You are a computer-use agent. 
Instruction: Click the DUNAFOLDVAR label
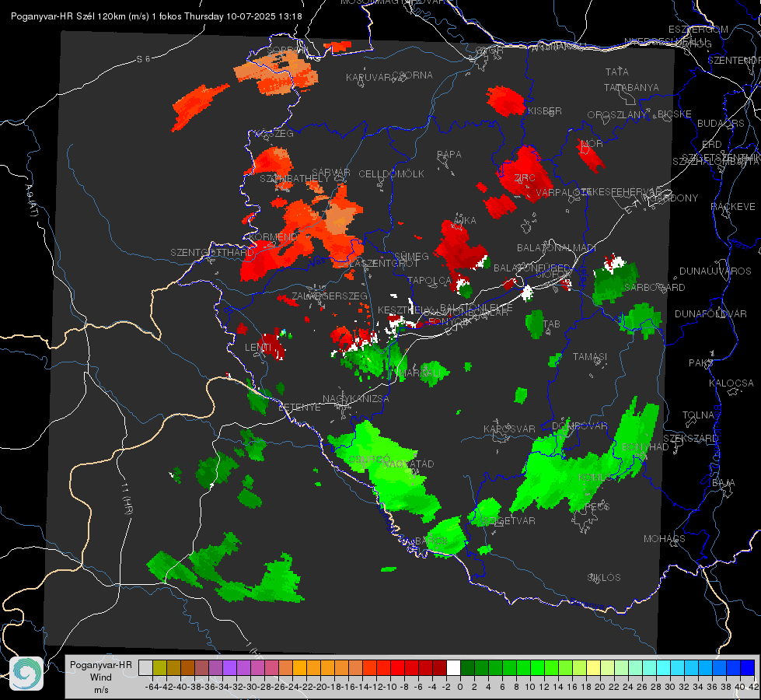710,313
